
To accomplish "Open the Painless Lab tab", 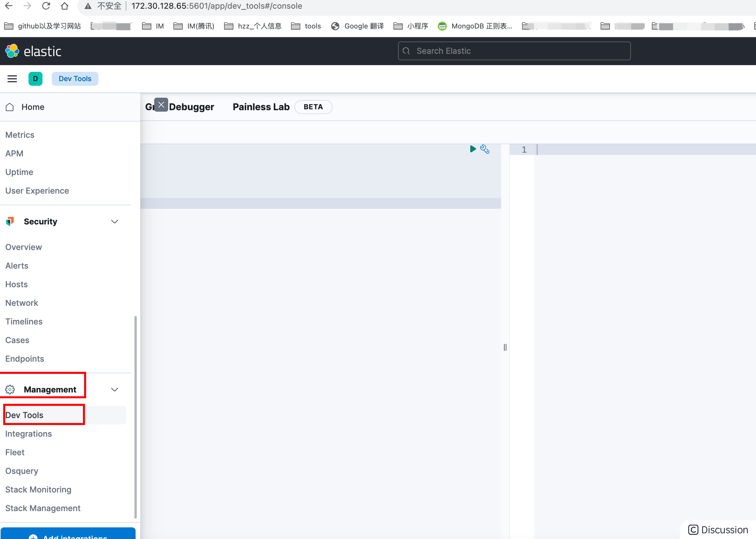I will coord(261,107).
